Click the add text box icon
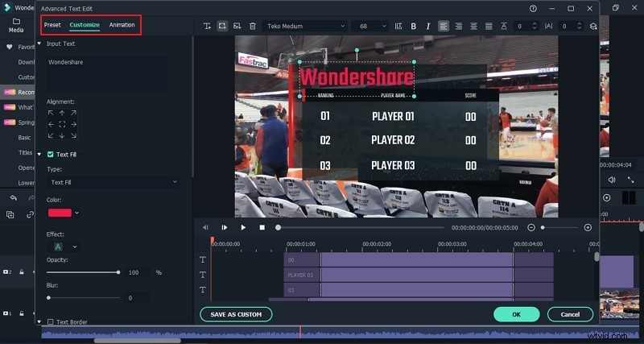 (207, 26)
